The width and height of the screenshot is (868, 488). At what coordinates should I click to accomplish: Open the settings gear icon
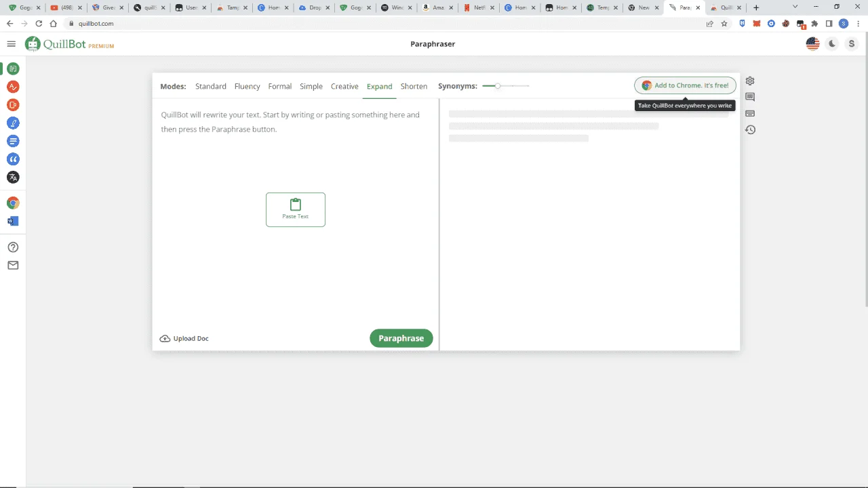[750, 81]
